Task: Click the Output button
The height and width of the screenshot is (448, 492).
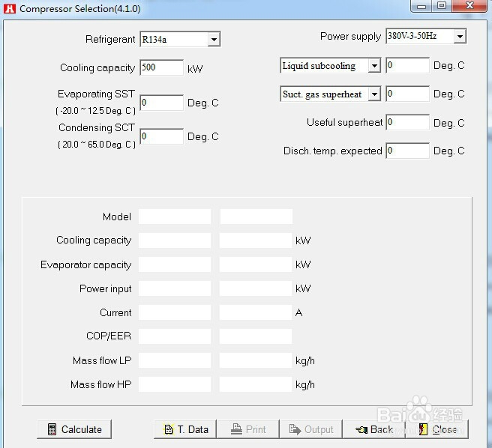Action: (311, 429)
